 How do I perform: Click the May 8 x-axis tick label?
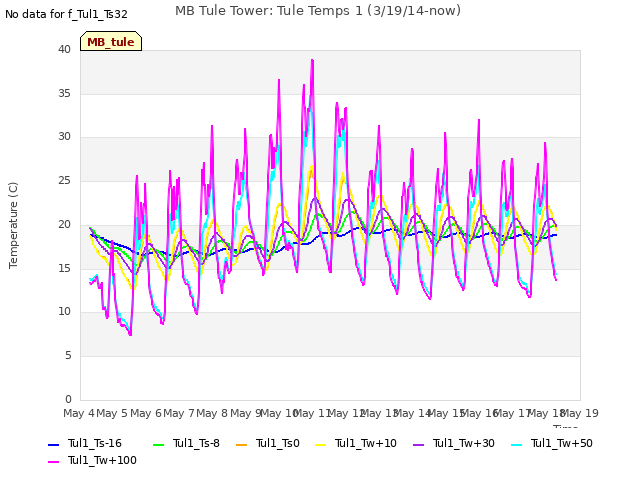212,413
